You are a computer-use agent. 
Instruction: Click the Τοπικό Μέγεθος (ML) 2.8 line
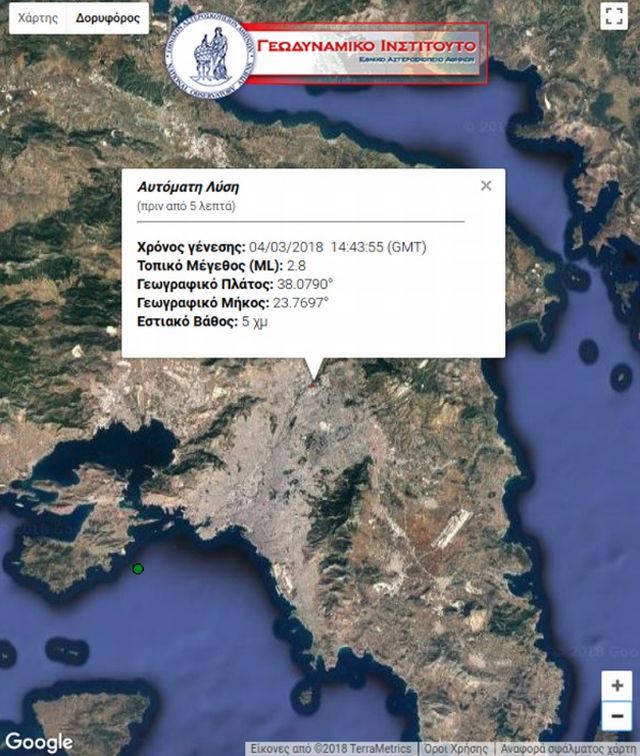click(x=208, y=265)
